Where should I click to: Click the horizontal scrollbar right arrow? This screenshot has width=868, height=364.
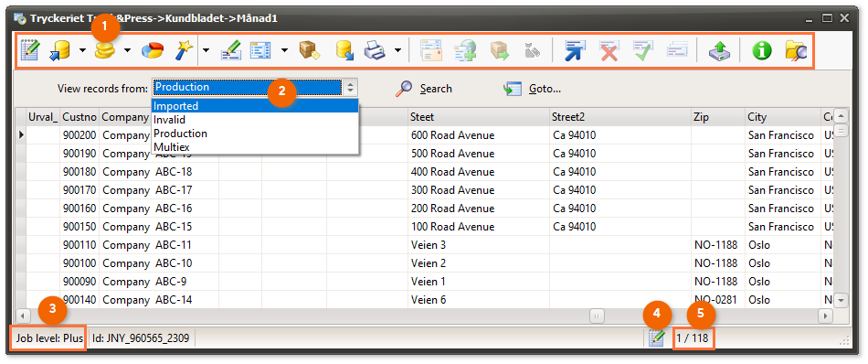[825, 316]
